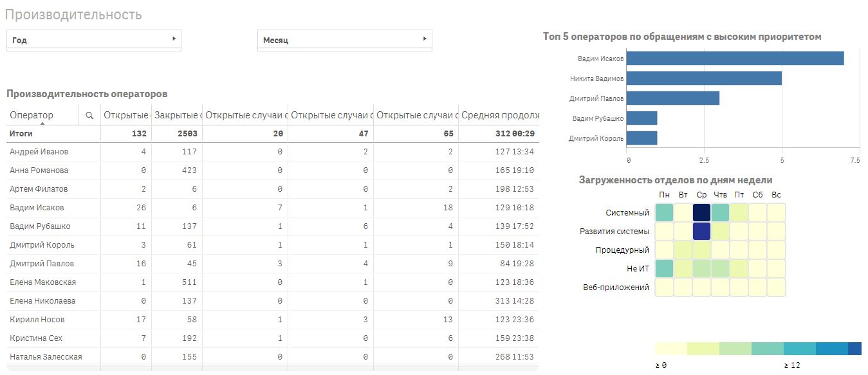Select Наталья Залесская row in table
The width and height of the screenshot is (868, 375).
tap(46, 357)
